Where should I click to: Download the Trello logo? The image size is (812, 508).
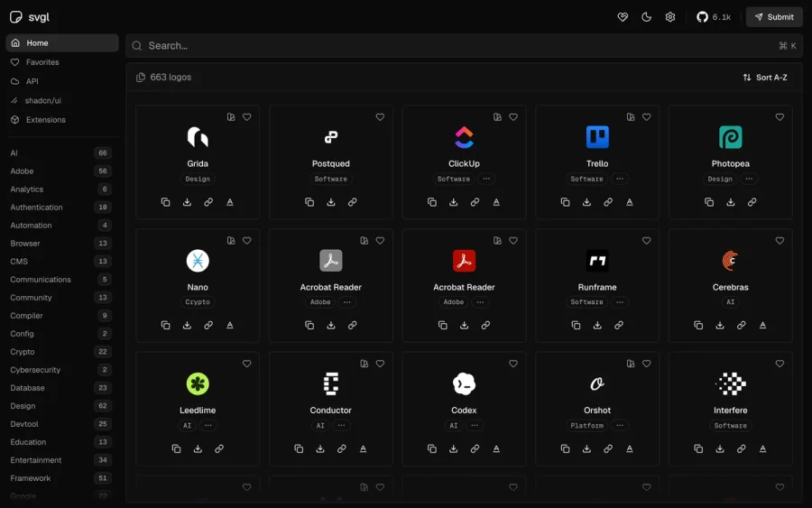click(586, 202)
